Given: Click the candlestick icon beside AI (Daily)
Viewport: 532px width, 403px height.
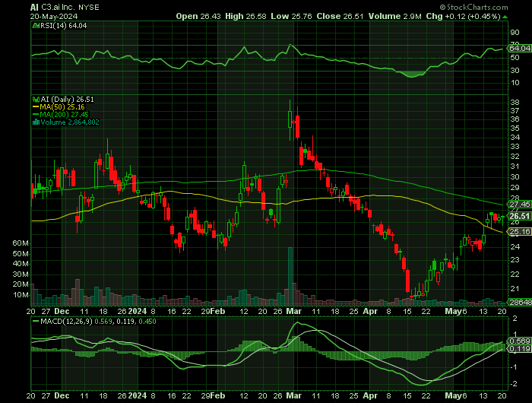Looking at the screenshot, I should [36, 100].
